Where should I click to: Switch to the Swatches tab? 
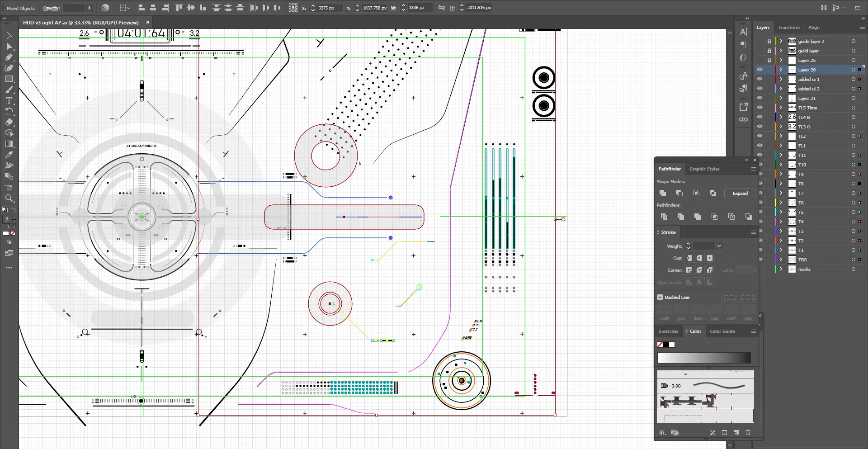pyautogui.click(x=668, y=331)
